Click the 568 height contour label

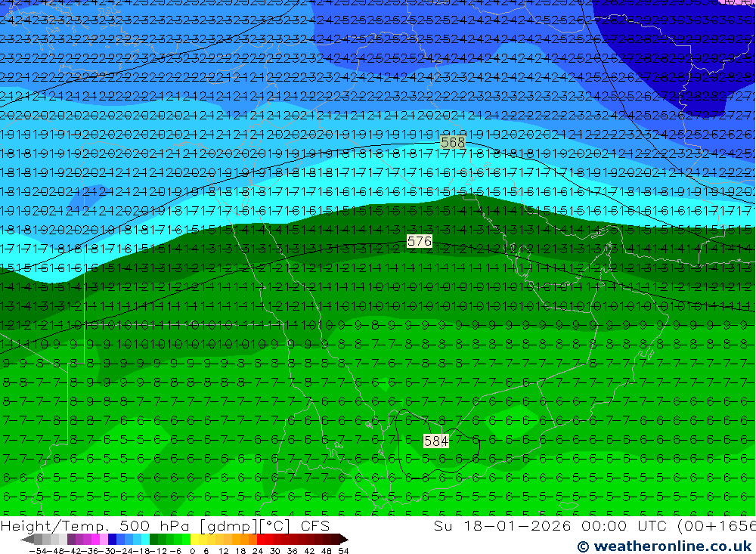[x=453, y=142]
